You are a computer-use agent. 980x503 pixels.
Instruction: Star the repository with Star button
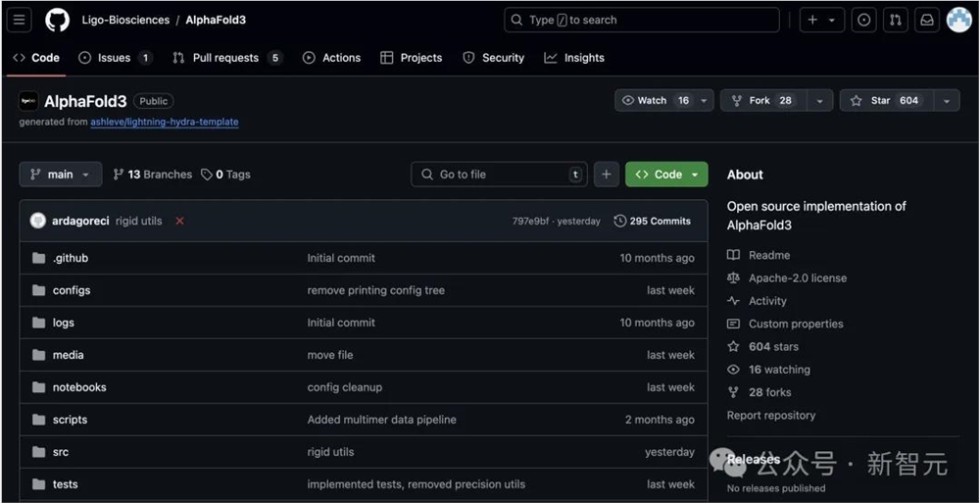tap(886, 100)
